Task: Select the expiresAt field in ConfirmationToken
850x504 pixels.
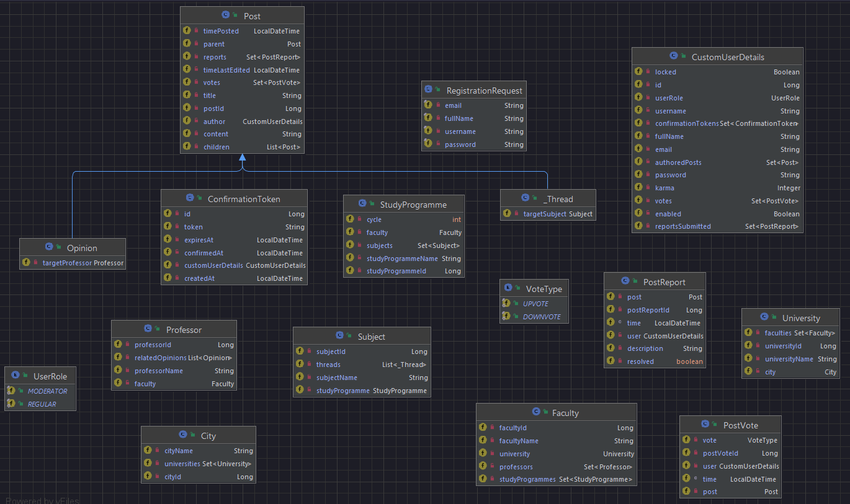Action: tap(199, 240)
